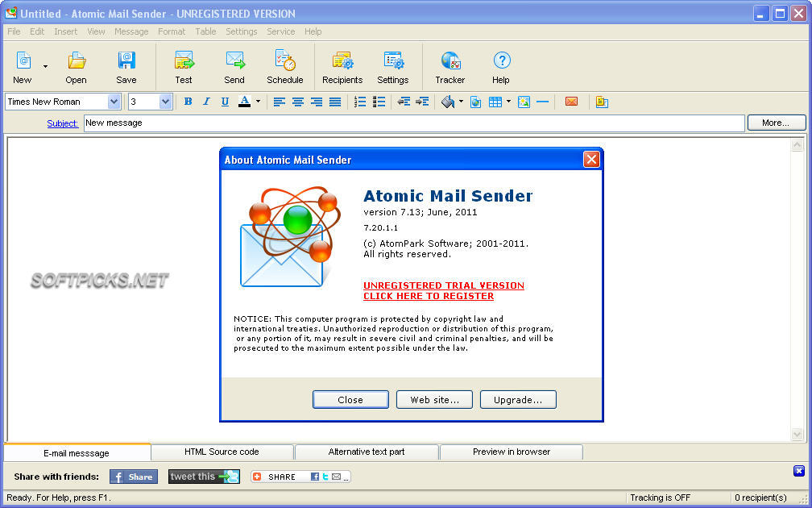Close the About Atomic Mail Sender dialog via X

(591, 160)
